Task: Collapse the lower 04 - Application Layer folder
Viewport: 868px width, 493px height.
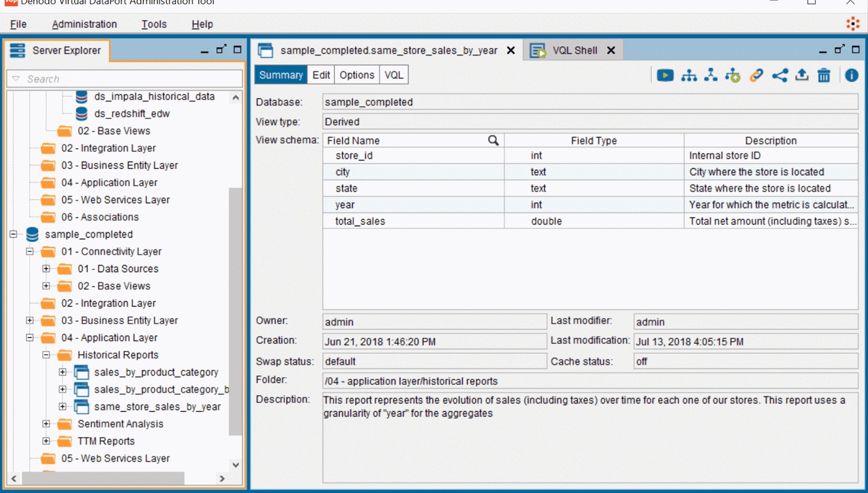Action: tap(30, 338)
